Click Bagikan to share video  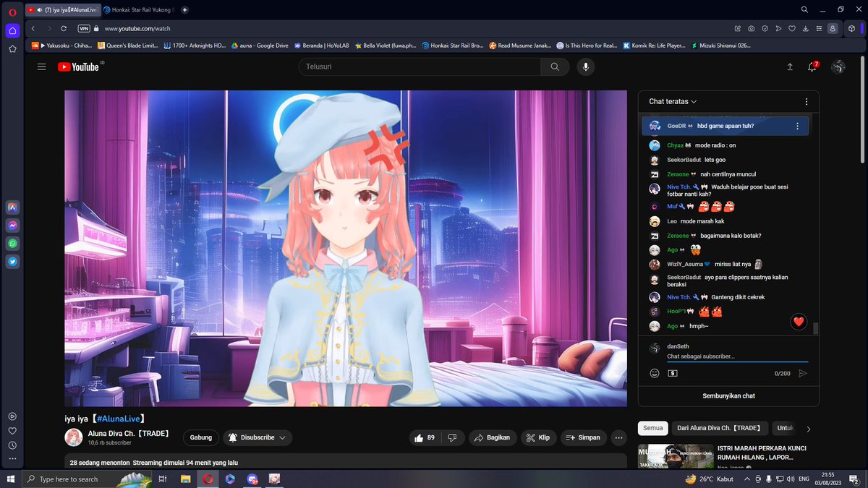(x=492, y=437)
